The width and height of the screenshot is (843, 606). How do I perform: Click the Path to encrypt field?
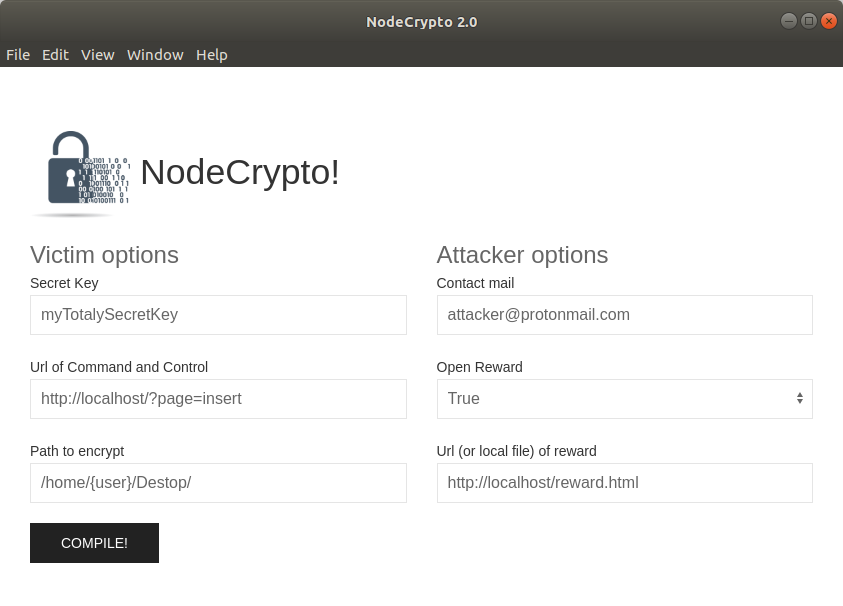click(x=218, y=483)
